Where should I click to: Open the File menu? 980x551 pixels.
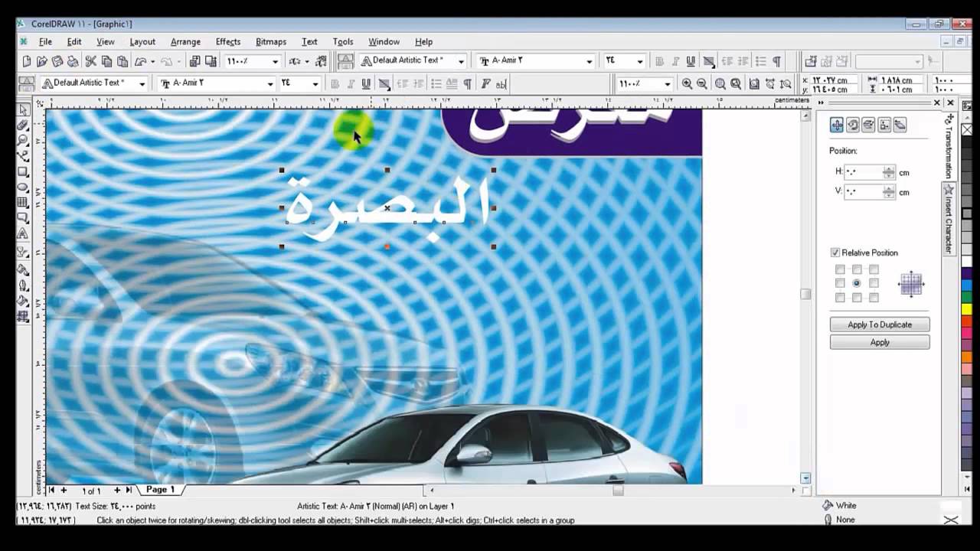(x=45, y=41)
